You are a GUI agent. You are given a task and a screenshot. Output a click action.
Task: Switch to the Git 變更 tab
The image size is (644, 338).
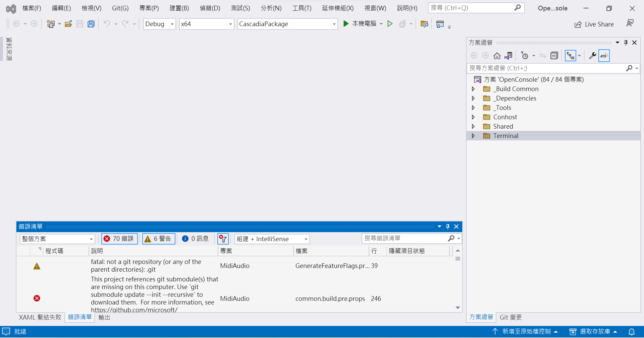coord(510,317)
